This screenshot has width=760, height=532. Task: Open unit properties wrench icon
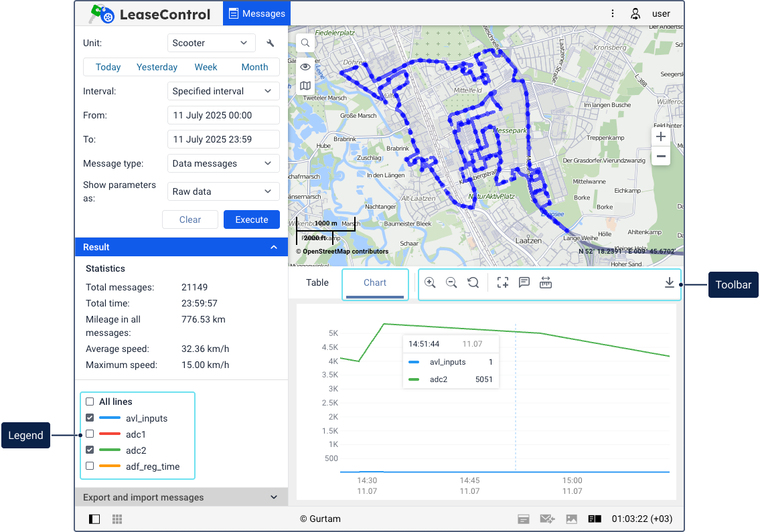[x=271, y=43]
